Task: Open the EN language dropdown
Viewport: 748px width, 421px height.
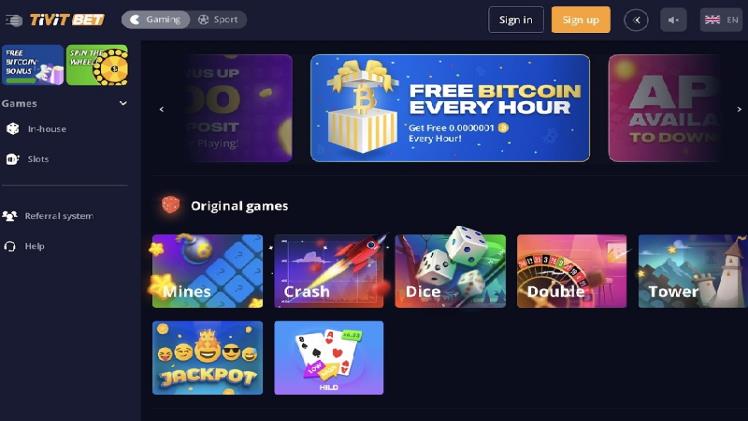Action: pyautogui.click(x=721, y=20)
